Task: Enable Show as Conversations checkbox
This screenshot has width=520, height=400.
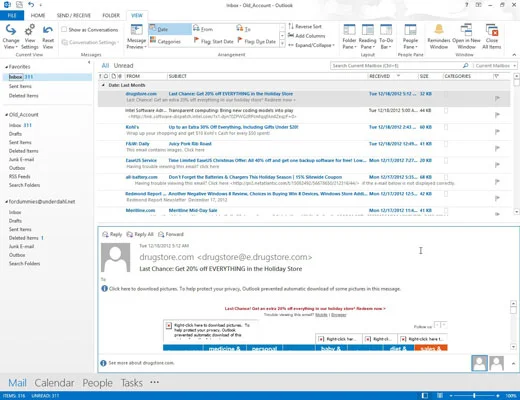Action: point(64,29)
